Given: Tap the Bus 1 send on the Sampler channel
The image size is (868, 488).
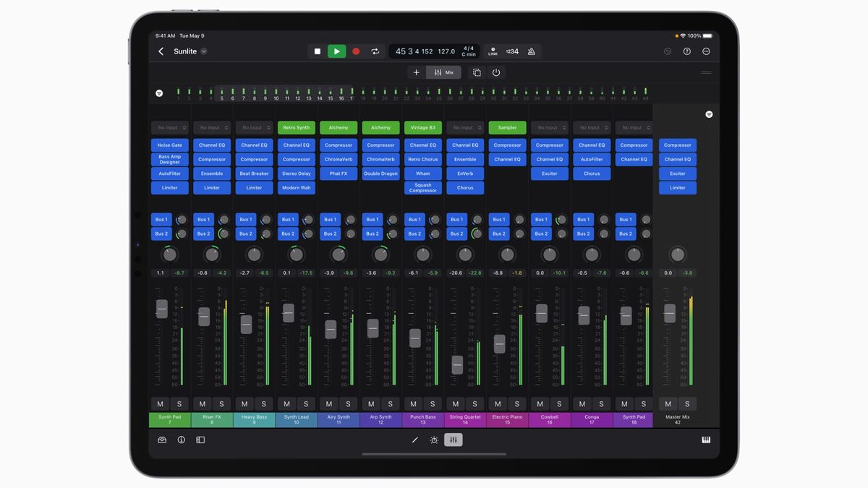Looking at the screenshot, I should (x=498, y=219).
